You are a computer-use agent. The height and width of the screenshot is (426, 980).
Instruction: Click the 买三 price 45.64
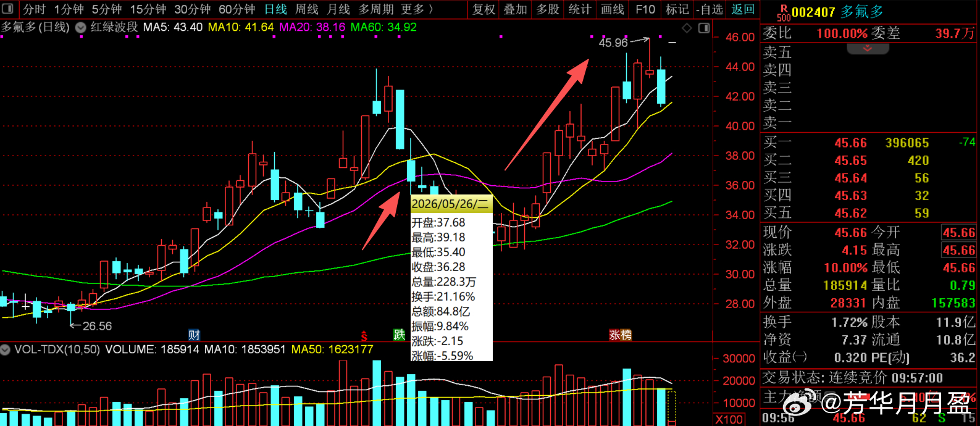click(x=850, y=178)
